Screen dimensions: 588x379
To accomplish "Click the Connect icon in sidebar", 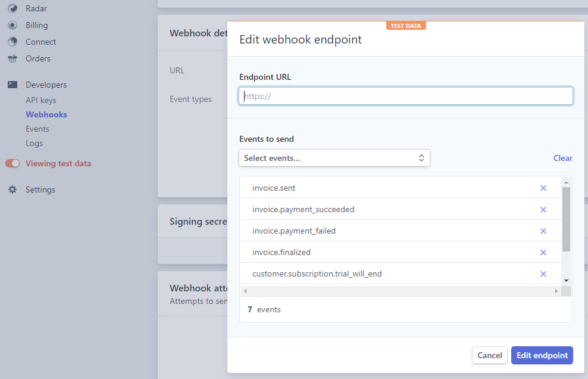I will 12,42.
